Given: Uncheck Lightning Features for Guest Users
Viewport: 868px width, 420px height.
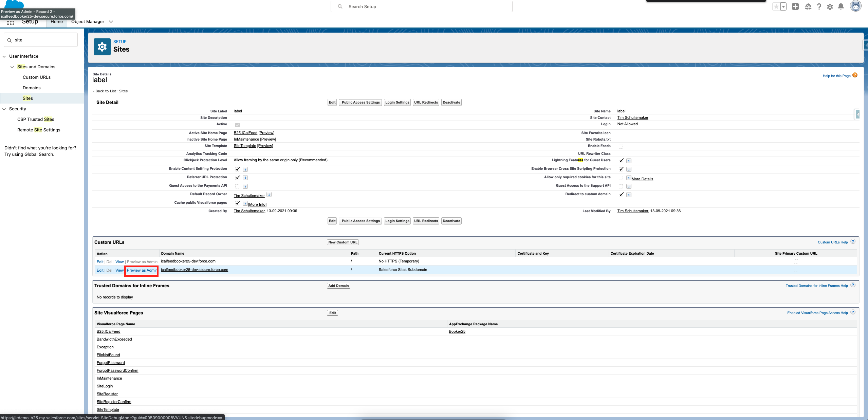Looking at the screenshot, I should 621,160.
